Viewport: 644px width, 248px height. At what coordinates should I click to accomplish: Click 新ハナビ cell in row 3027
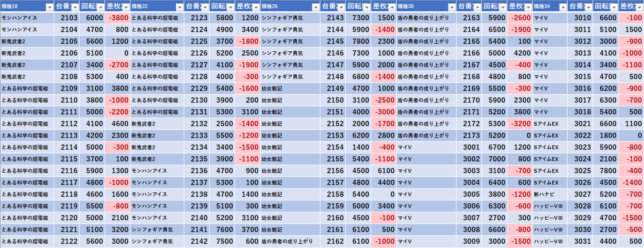(550, 194)
